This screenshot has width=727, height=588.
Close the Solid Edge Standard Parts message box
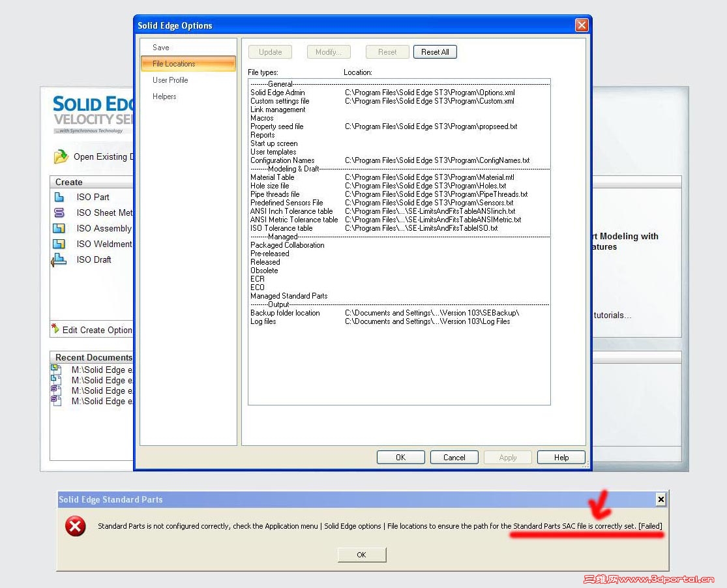660,499
